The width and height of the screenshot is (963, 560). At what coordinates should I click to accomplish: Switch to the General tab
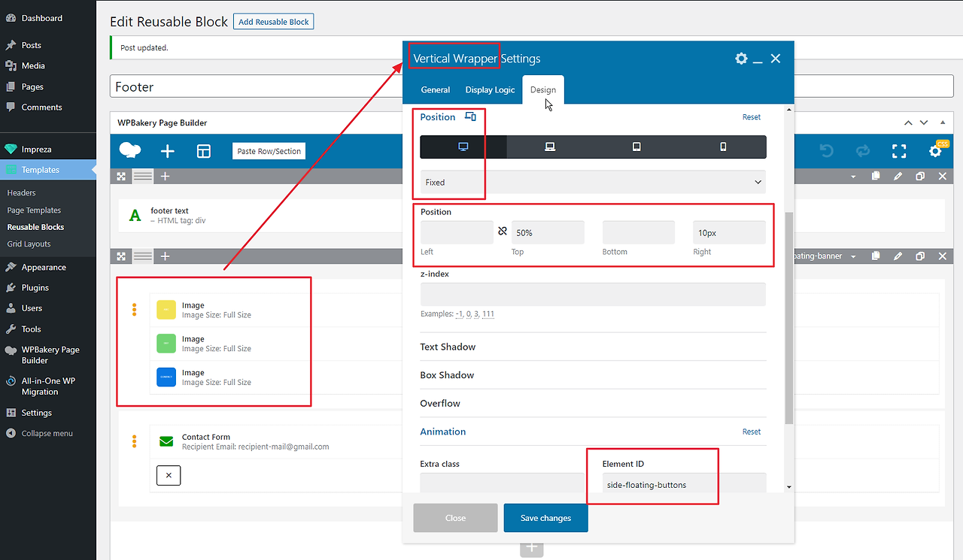(x=436, y=89)
